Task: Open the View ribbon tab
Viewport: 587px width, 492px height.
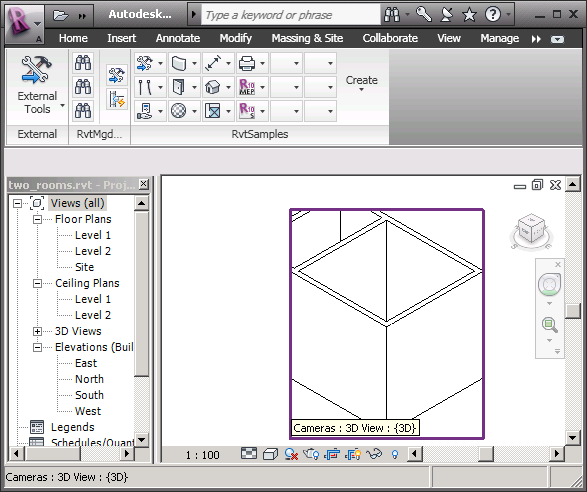Action: click(x=448, y=38)
